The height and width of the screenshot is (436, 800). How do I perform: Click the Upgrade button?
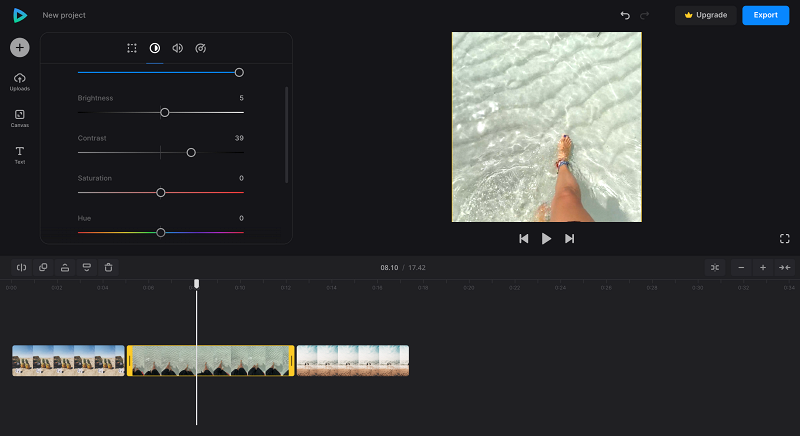point(706,15)
